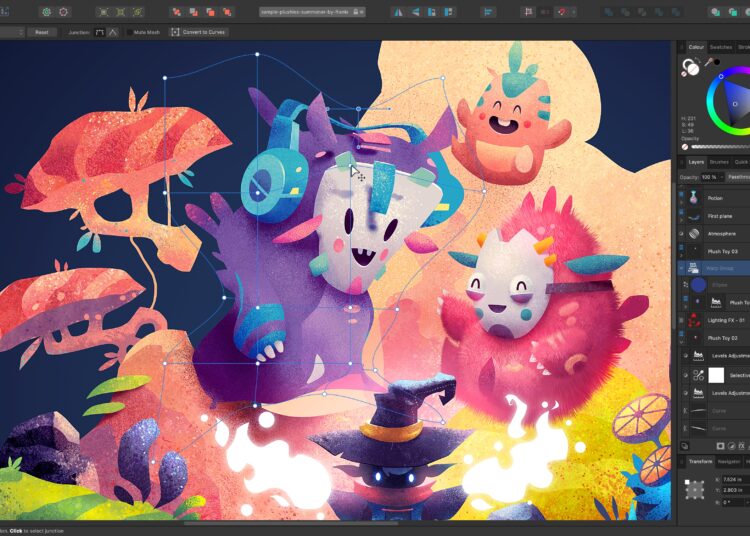Image resolution: width=750 pixels, height=536 pixels.
Task: Open the document title field in toolbar
Action: click(x=312, y=12)
